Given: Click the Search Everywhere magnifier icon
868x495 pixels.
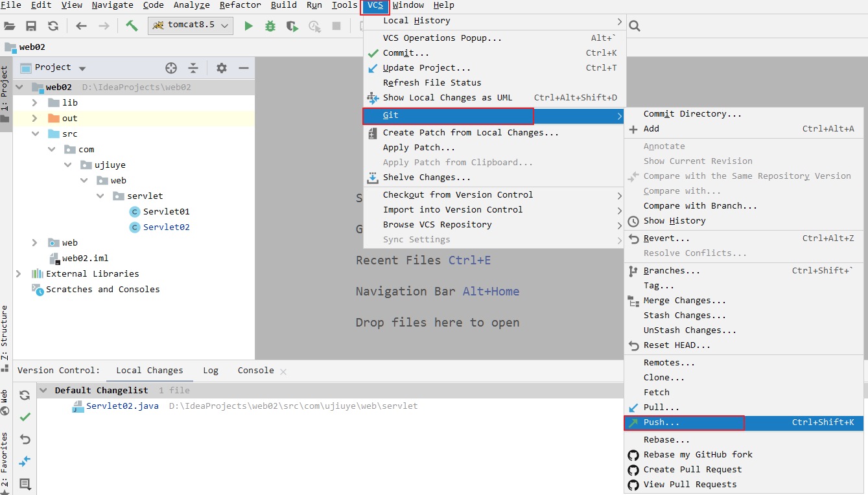Looking at the screenshot, I should (x=635, y=26).
